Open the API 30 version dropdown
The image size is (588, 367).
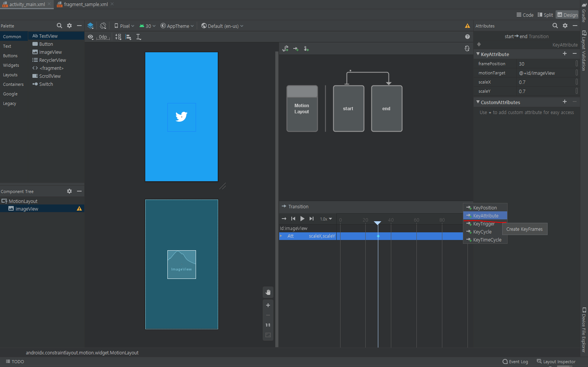click(x=147, y=26)
